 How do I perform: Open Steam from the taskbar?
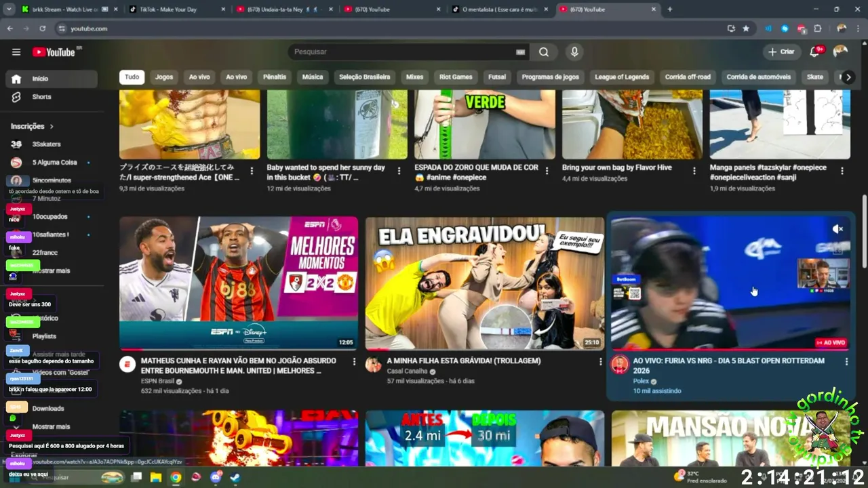point(235,477)
